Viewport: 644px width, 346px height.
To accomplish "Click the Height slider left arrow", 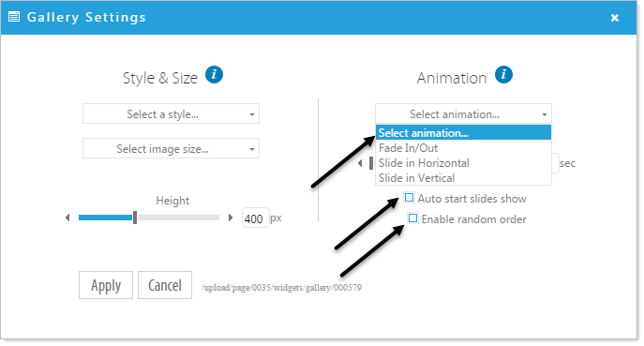I will 67,218.
